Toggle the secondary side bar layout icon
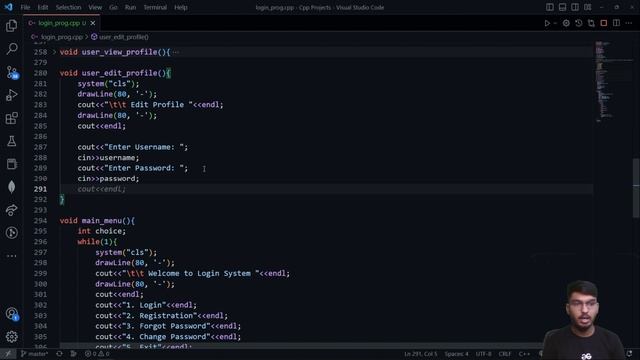 point(575,7)
